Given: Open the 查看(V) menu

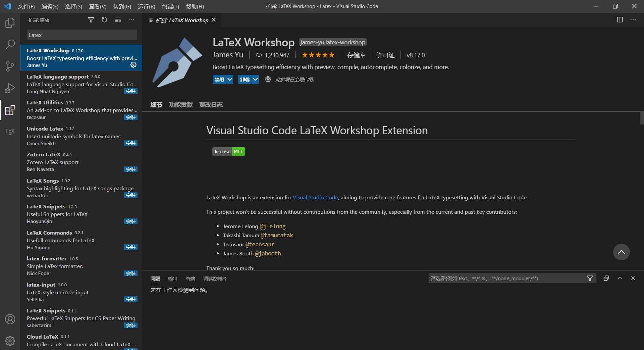Looking at the screenshot, I should [98, 6].
